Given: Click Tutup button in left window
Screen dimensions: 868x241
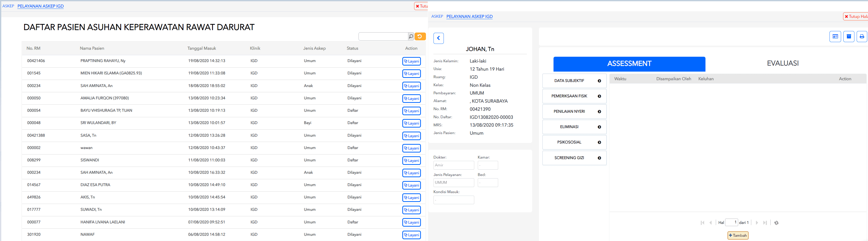Looking at the screenshot, I should 421,6.
